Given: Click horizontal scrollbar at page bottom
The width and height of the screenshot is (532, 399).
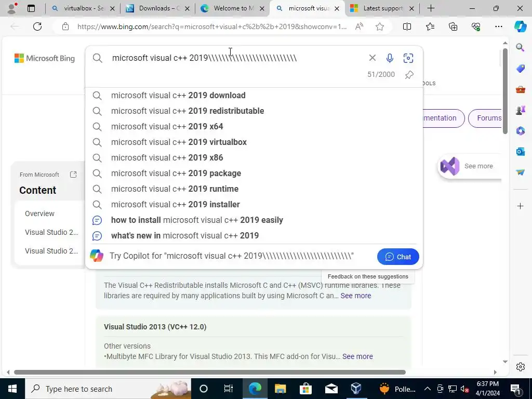Looking at the screenshot, I should click(x=210, y=372).
